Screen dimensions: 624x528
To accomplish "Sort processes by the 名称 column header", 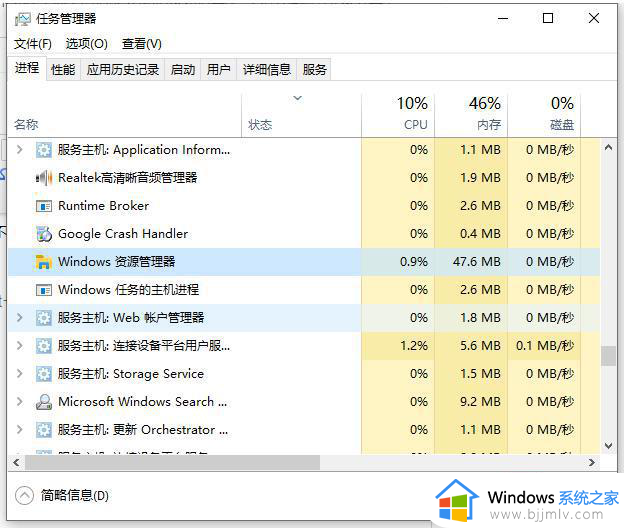I will [x=125, y=115].
